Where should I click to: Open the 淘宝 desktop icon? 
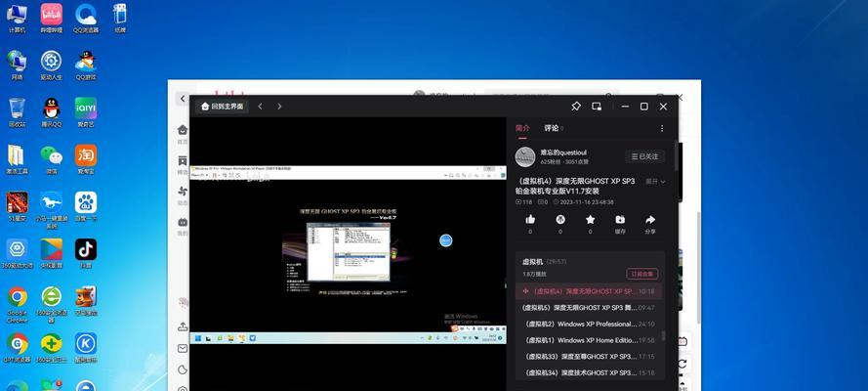tap(86, 159)
